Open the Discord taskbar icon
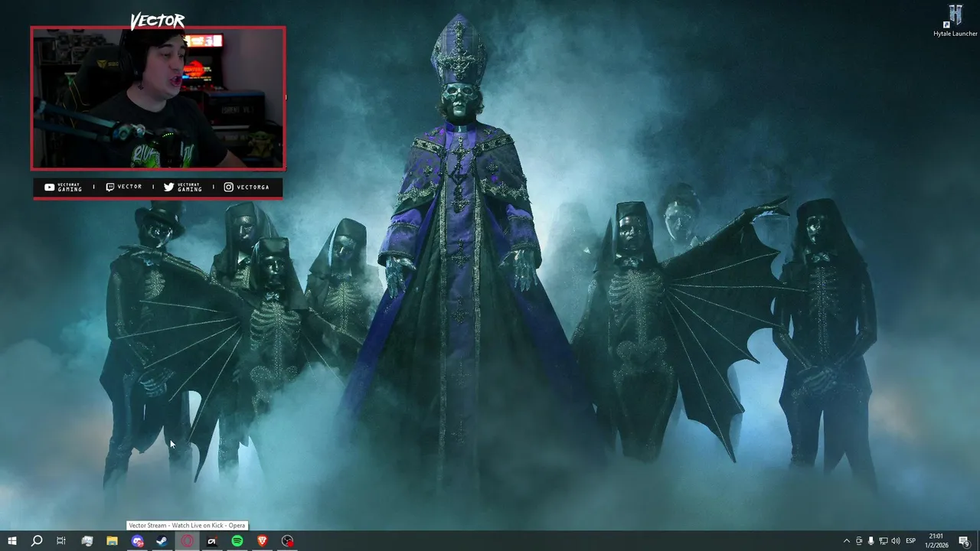This screenshot has height=551, width=980. pyautogui.click(x=137, y=541)
